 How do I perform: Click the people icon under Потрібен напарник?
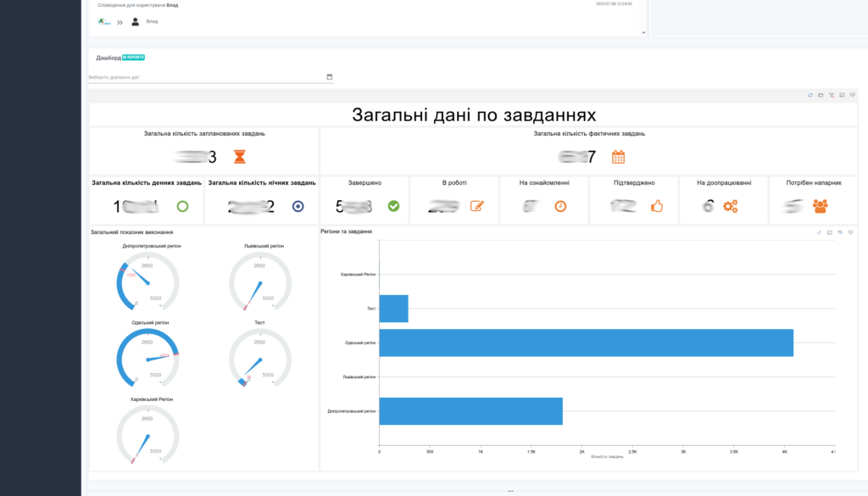point(820,206)
